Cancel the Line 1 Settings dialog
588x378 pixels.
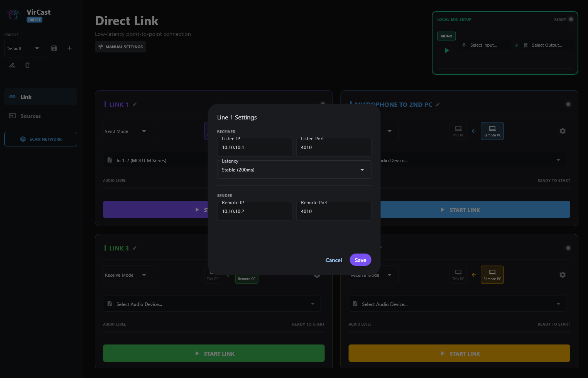tap(334, 260)
